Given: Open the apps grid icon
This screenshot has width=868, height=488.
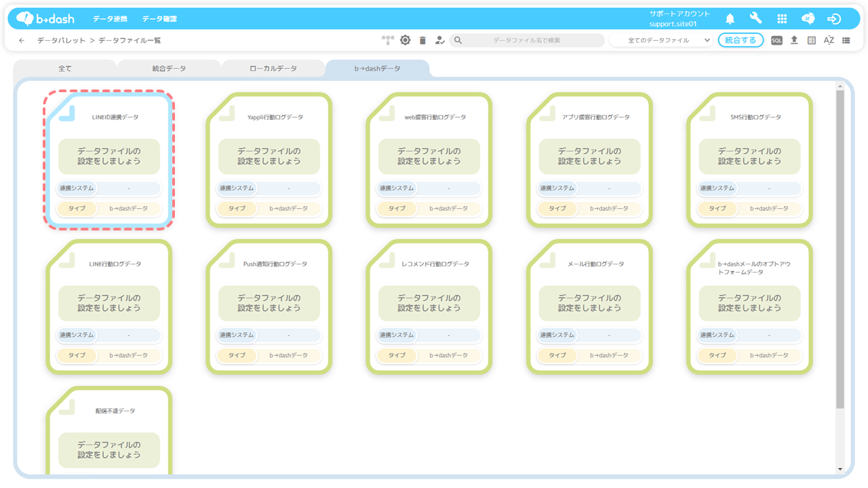Looking at the screenshot, I should tap(782, 19).
